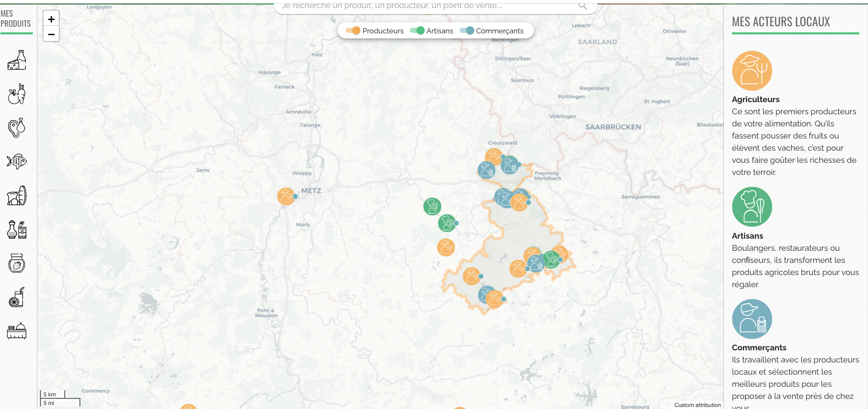The height and width of the screenshot is (409, 868).
Task: Select the bread and bakery category icon
Action: (17, 196)
